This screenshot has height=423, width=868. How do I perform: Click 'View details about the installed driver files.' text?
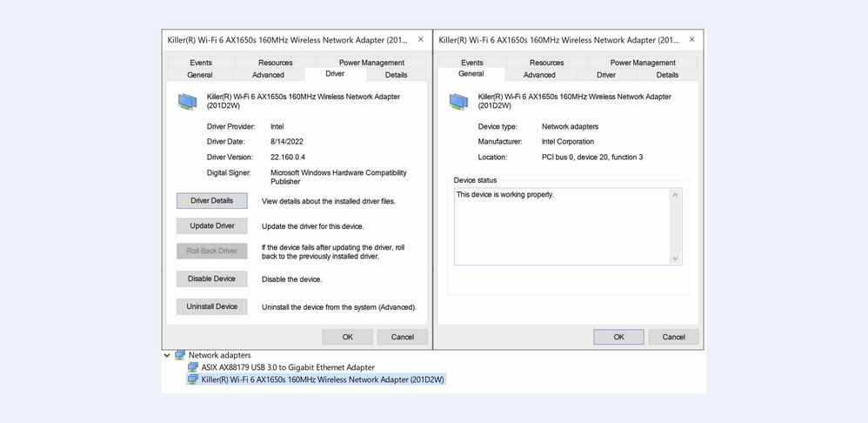(328, 202)
